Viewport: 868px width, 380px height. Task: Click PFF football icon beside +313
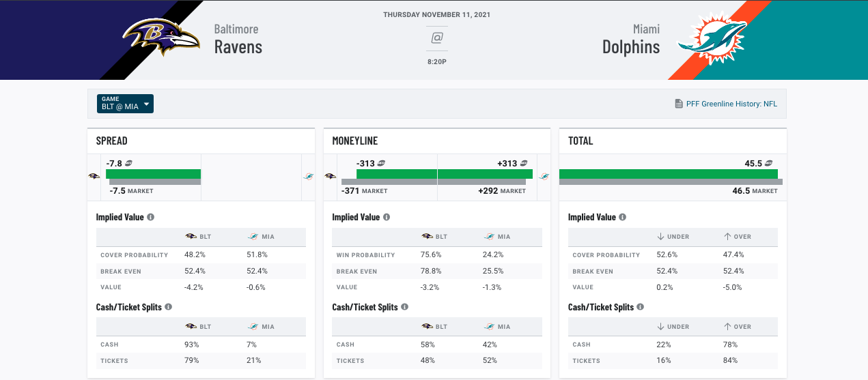(524, 163)
